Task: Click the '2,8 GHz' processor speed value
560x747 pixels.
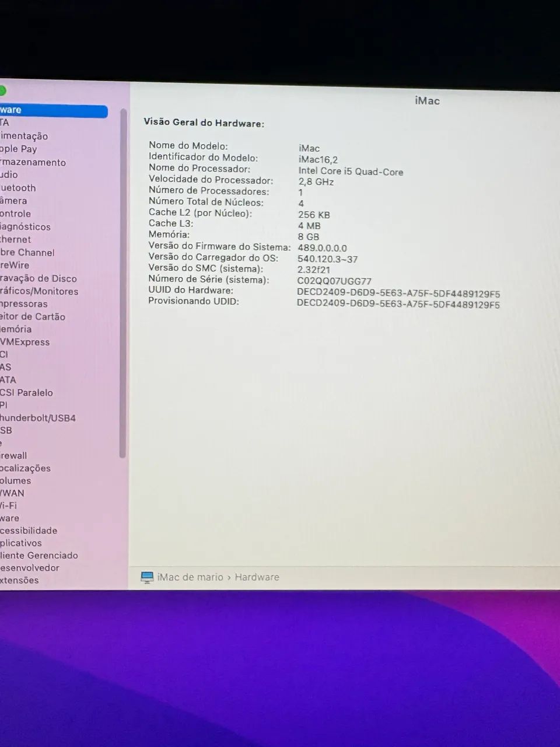Action: (316, 181)
